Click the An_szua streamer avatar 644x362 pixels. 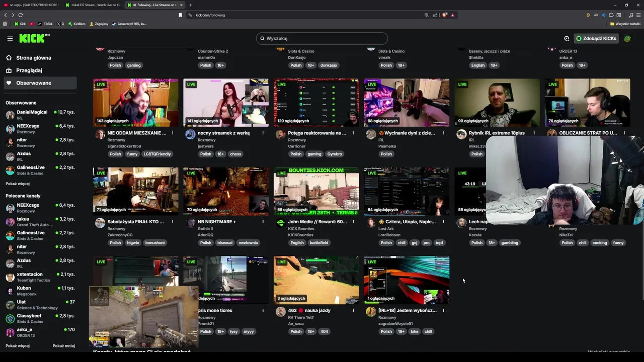280,312
